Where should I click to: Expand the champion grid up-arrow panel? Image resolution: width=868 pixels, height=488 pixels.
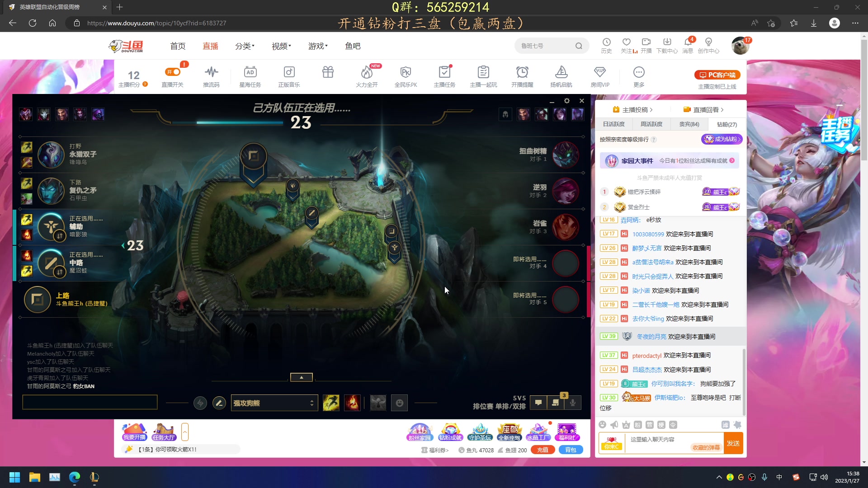pyautogui.click(x=301, y=377)
